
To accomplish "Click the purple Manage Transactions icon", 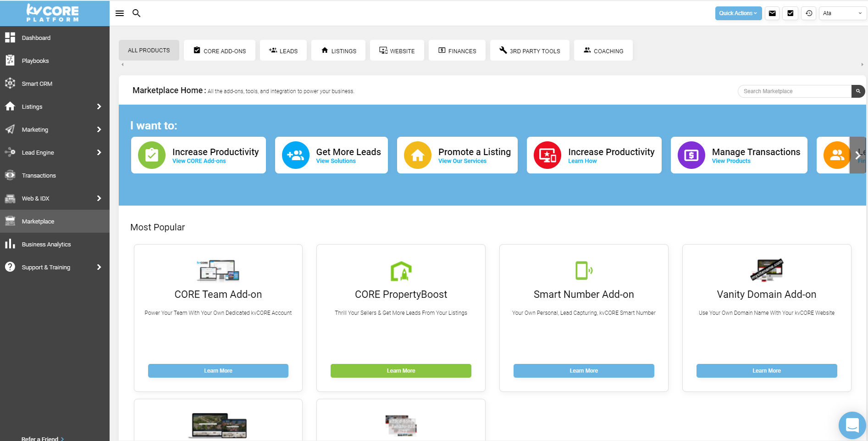I will (691, 155).
